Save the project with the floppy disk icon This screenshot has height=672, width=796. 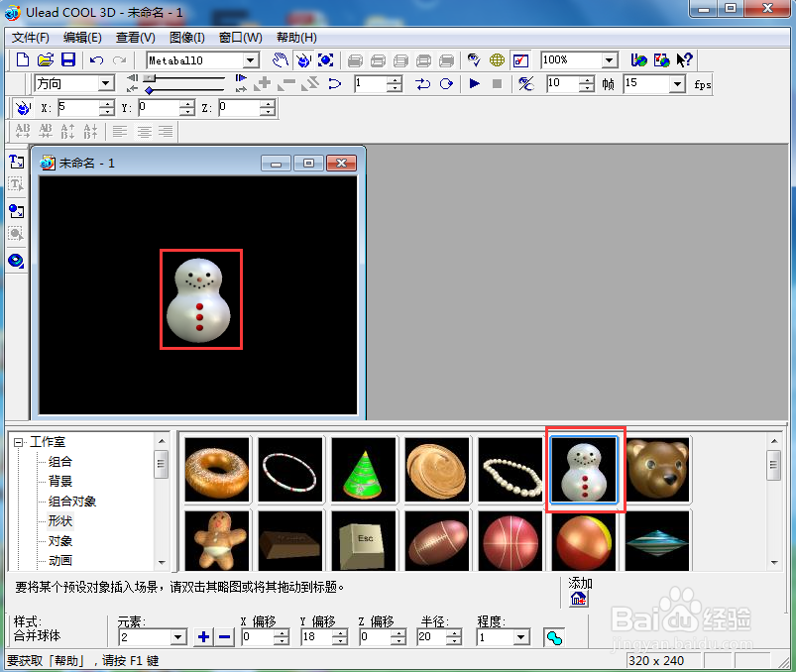(x=68, y=59)
